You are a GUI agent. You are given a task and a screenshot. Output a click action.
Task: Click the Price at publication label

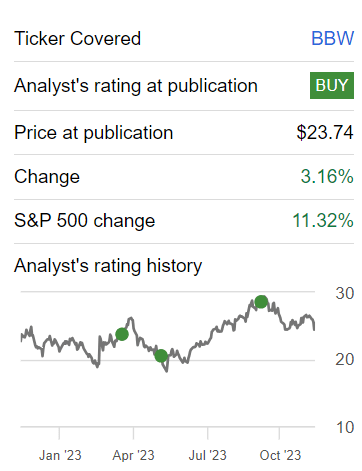point(94,133)
